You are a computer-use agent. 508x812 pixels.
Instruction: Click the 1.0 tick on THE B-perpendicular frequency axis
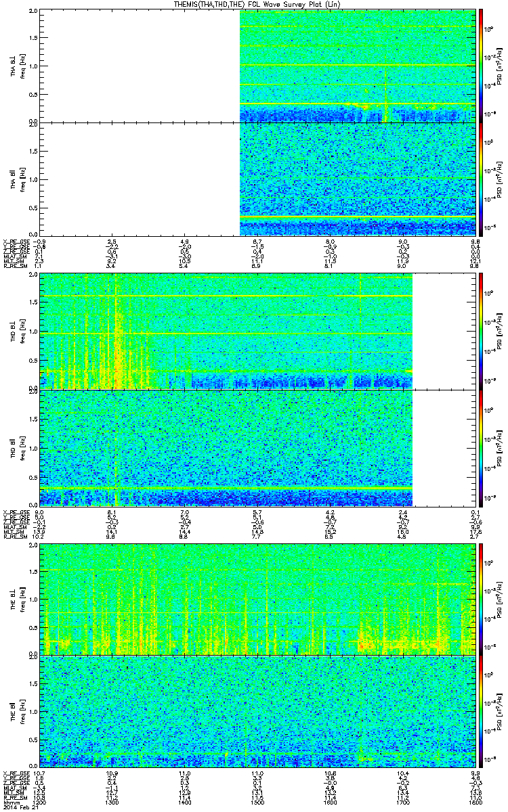coord(34,599)
